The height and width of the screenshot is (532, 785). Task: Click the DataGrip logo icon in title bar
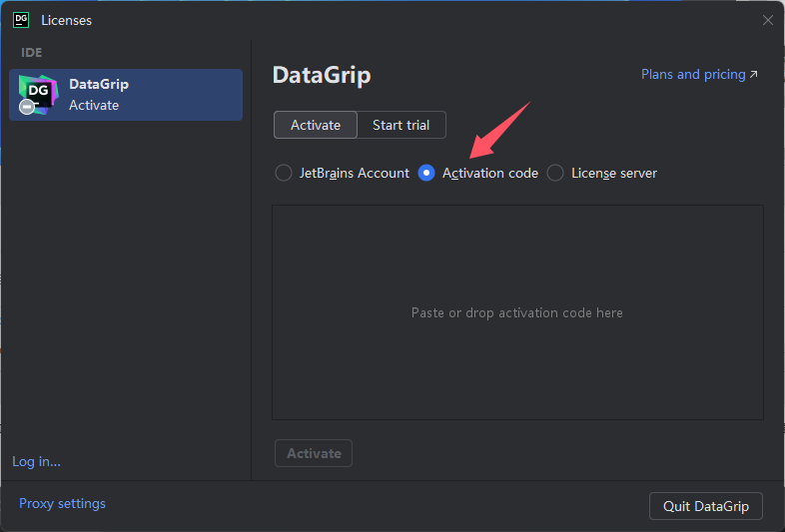click(21, 20)
